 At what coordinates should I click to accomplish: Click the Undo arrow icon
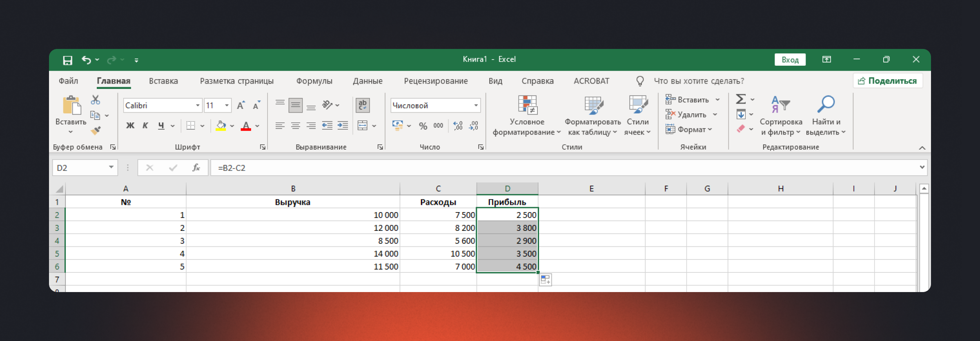point(86,60)
